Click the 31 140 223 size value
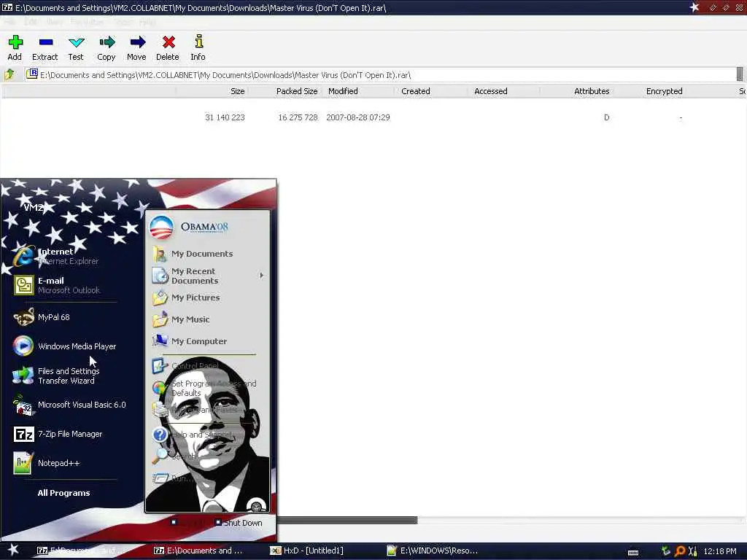 pos(225,117)
